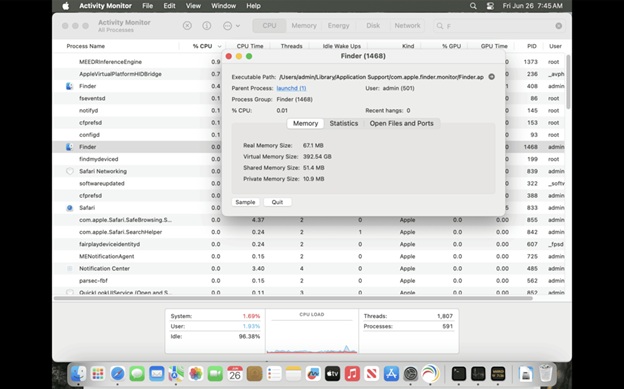Open the process info (i) toolbar icon
This screenshot has width=624, height=389.
[x=207, y=25]
